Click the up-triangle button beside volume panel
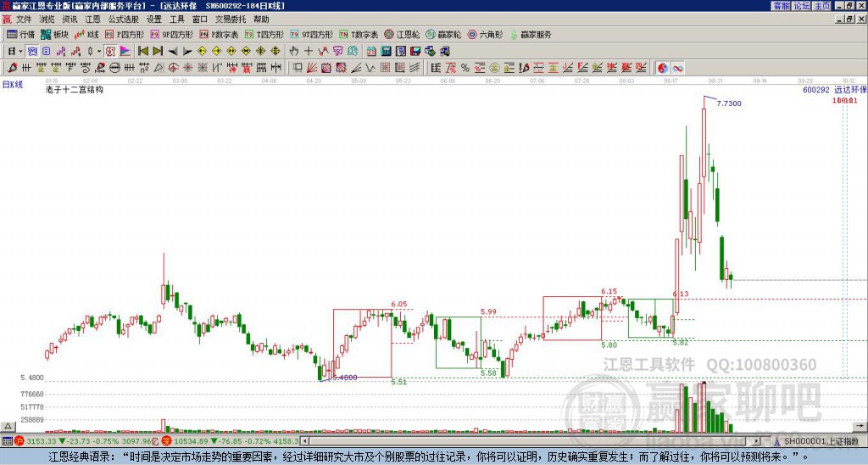This screenshot has width=868, height=465. 8,426
